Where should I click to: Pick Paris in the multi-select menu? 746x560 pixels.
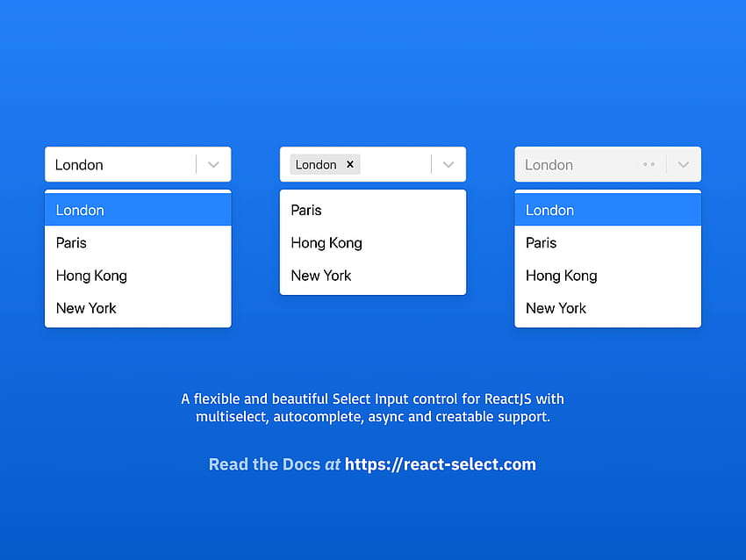pyautogui.click(x=373, y=210)
